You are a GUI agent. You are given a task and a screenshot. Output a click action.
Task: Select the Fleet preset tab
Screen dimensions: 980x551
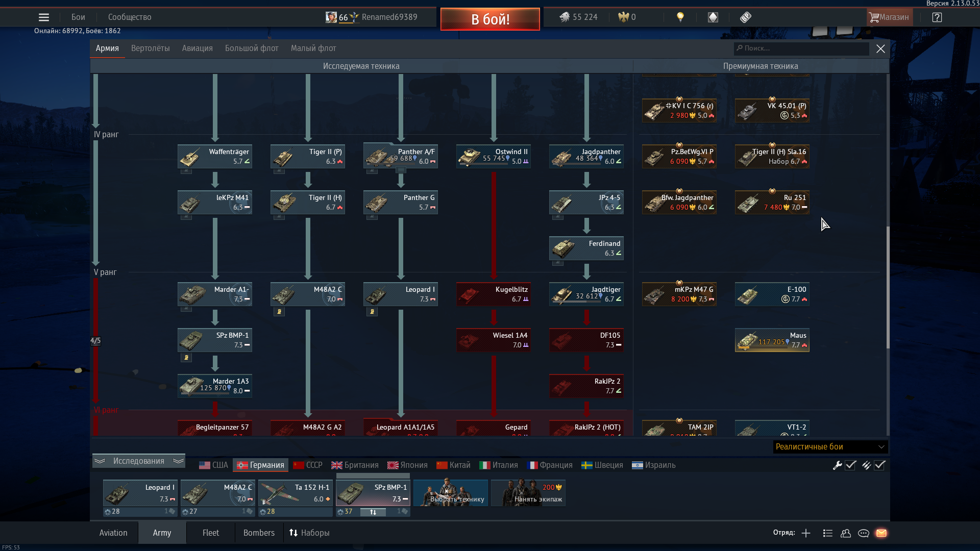211,533
